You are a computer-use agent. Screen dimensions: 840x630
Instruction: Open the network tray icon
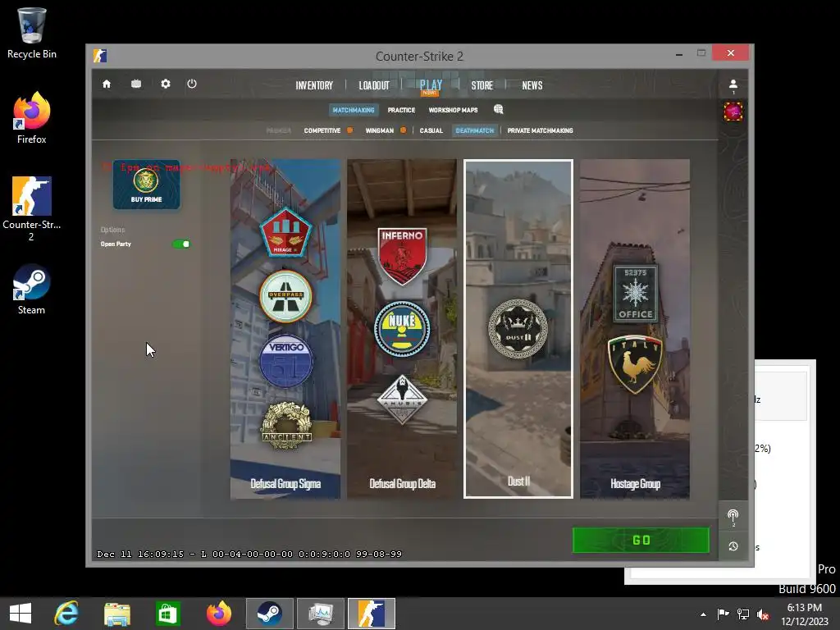click(x=743, y=614)
